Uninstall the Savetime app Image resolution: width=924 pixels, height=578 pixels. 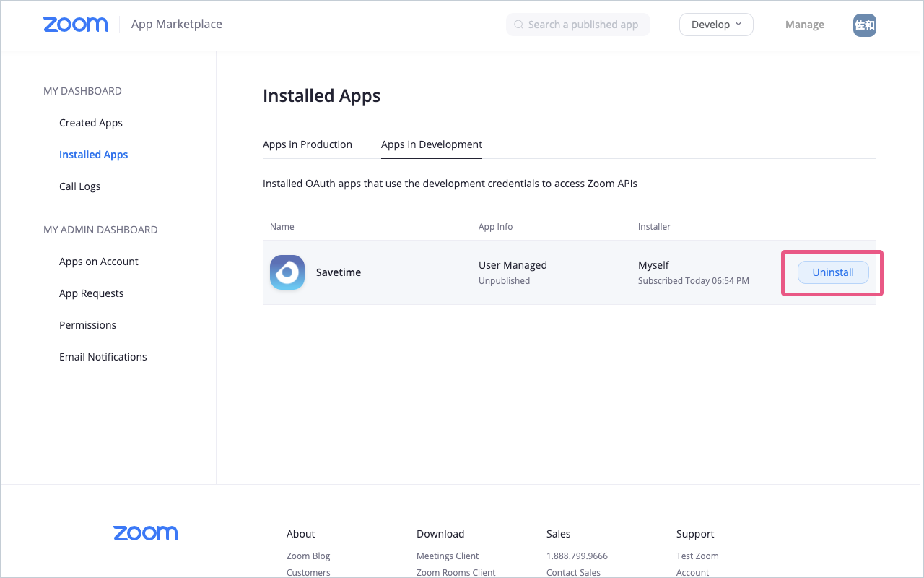833,272
